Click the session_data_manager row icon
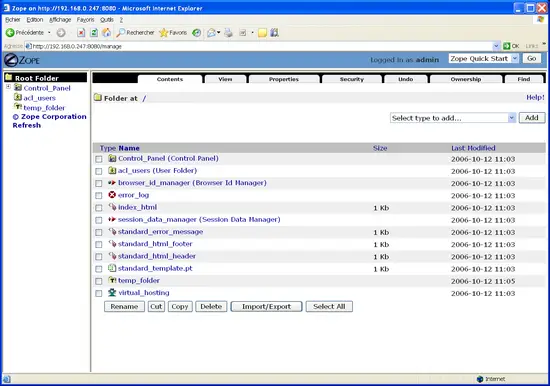550x386 pixels. point(112,219)
